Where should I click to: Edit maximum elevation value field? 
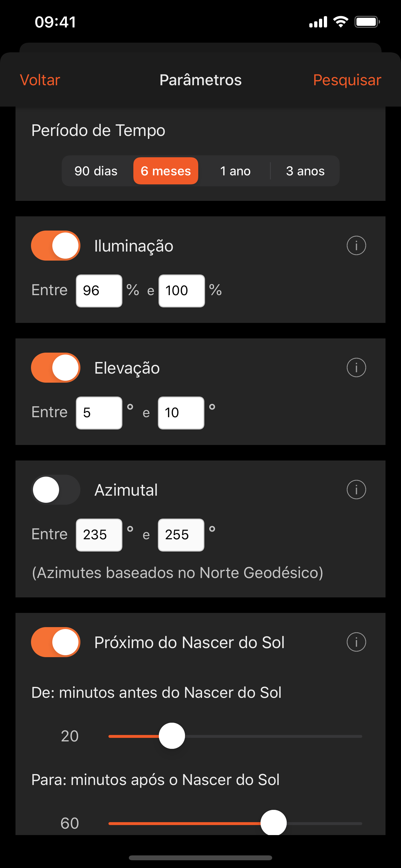180,413
